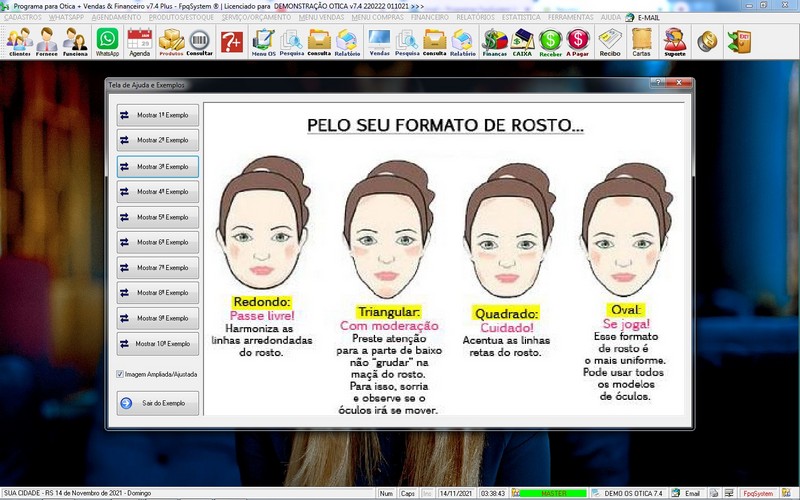Click the red question-mark plus icon

coord(232,42)
